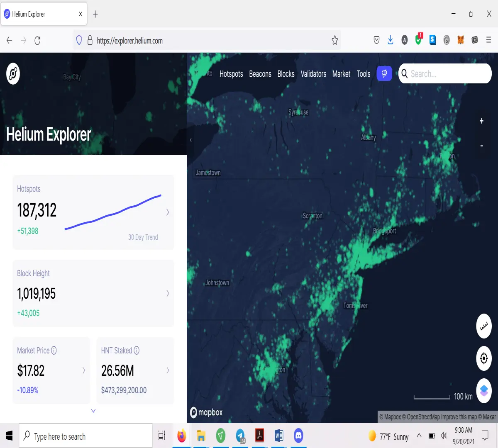This screenshot has height=448, width=498.
Task: Open the green shield extension with badge
Action: (419, 39)
